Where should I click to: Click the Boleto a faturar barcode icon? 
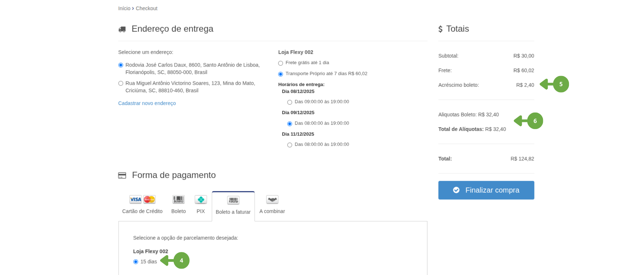click(x=233, y=200)
